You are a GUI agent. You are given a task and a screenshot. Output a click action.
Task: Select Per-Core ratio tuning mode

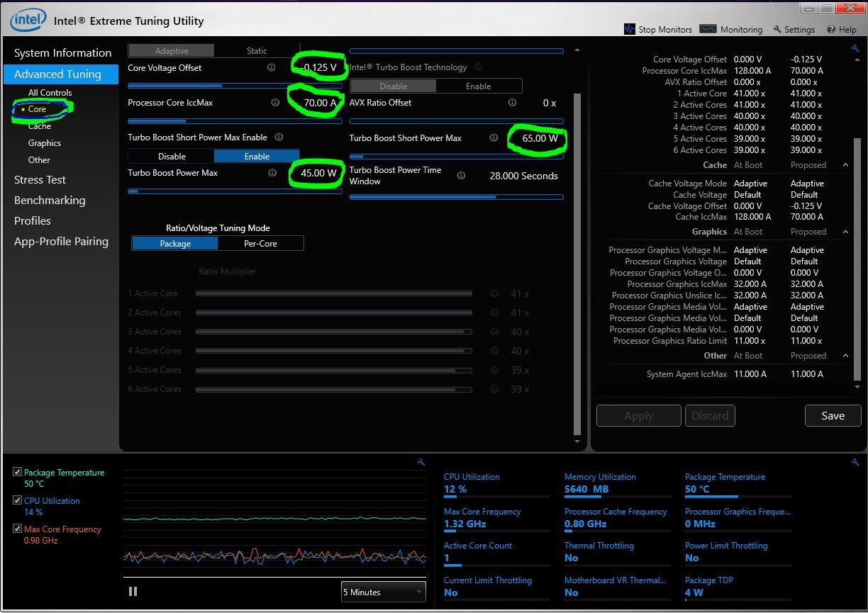pyautogui.click(x=261, y=243)
